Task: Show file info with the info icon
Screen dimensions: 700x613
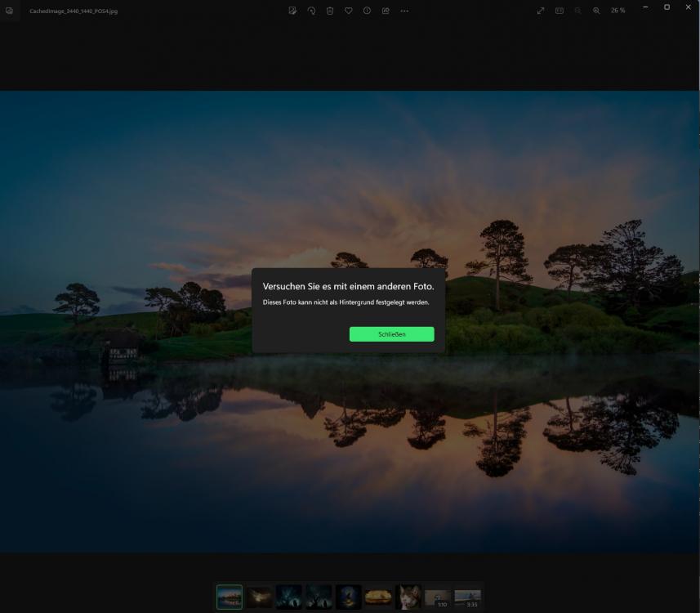Action: (367, 11)
